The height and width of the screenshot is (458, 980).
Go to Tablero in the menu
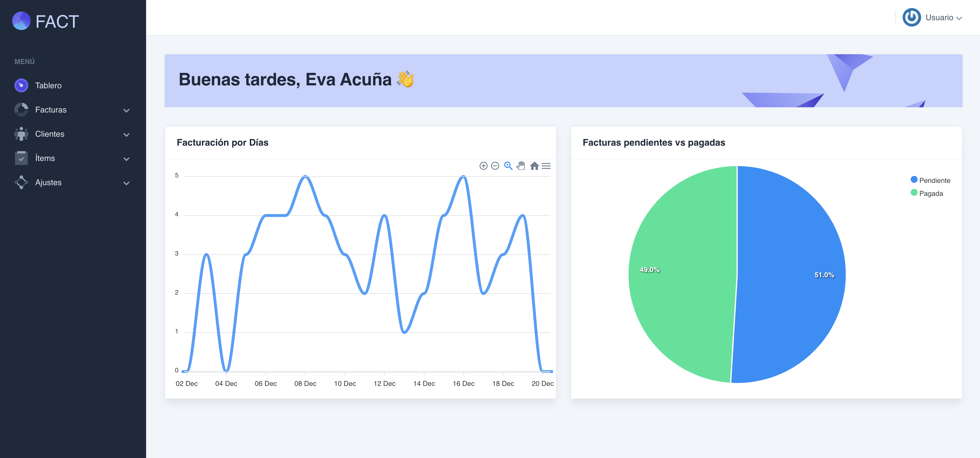[48, 86]
